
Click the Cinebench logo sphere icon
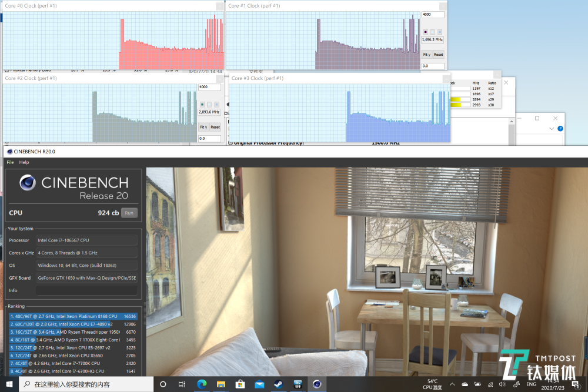pos(28,183)
